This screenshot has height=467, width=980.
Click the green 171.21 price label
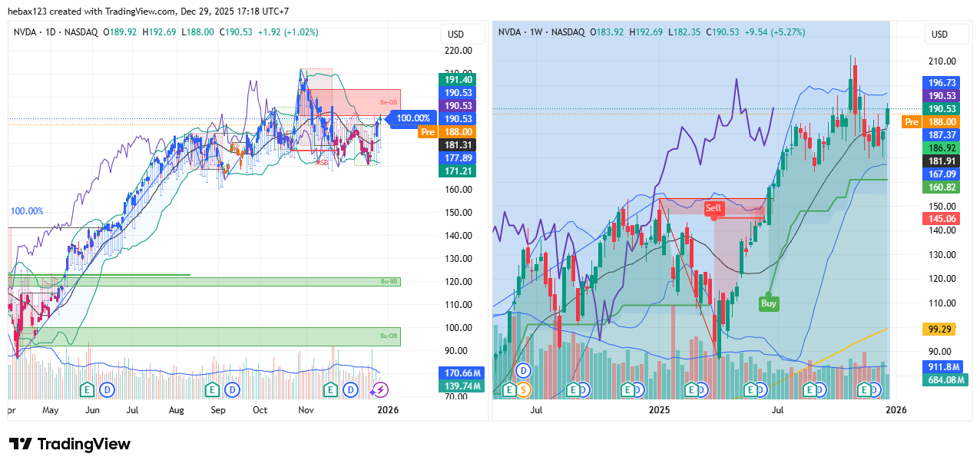coord(459,171)
